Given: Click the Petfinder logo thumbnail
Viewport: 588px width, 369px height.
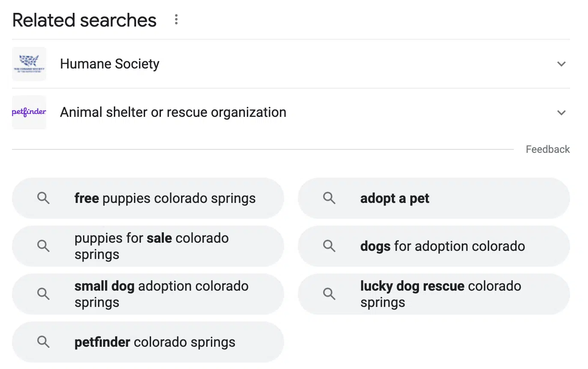Looking at the screenshot, I should 29,112.
